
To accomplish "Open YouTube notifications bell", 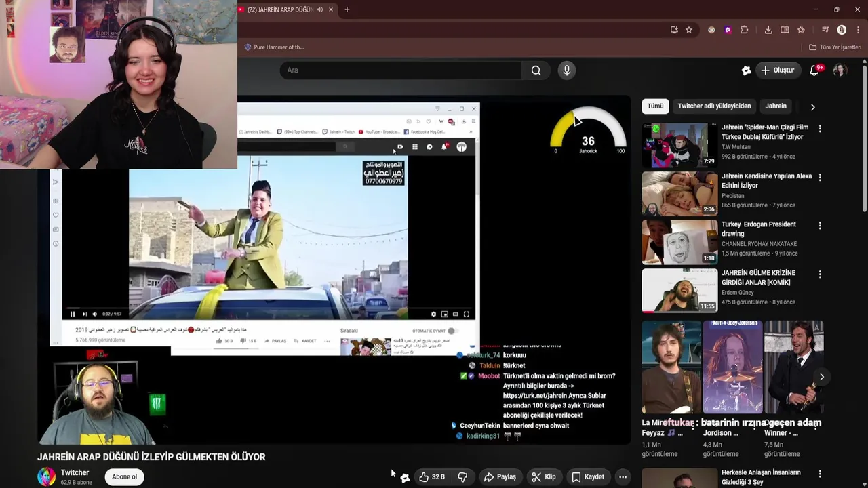I will pos(816,70).
